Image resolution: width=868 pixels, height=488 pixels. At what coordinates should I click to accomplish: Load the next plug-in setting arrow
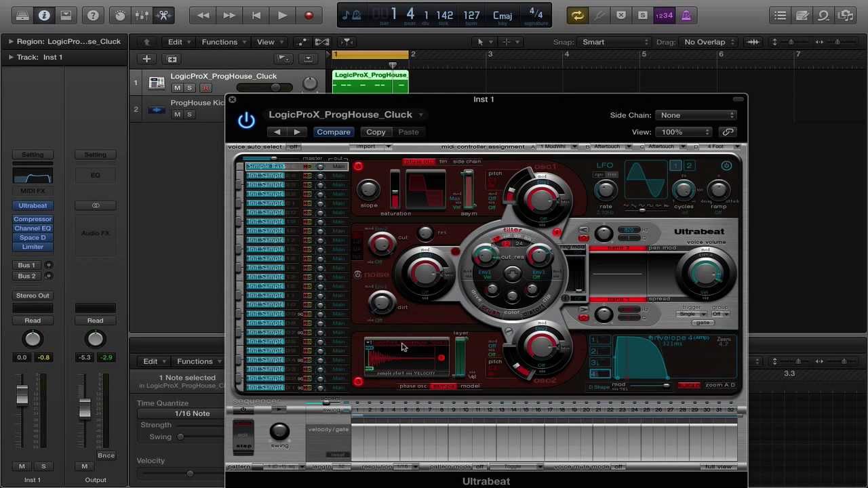pos(297,132)
